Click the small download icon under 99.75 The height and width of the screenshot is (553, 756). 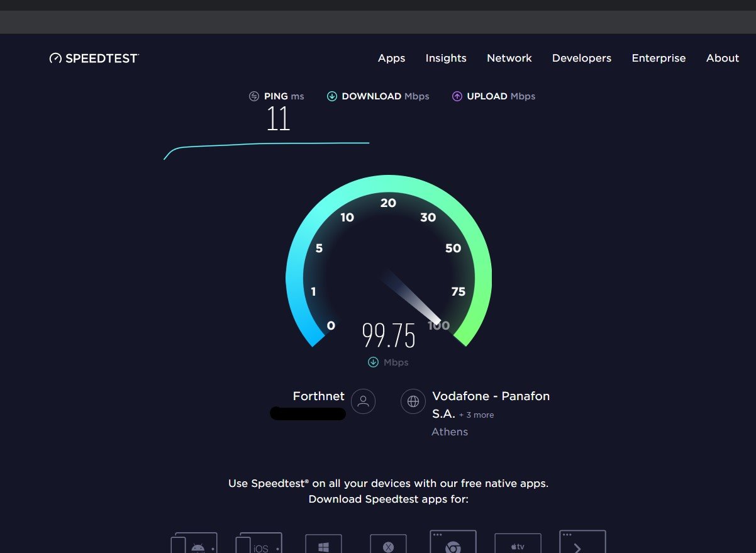pos(373,362)
